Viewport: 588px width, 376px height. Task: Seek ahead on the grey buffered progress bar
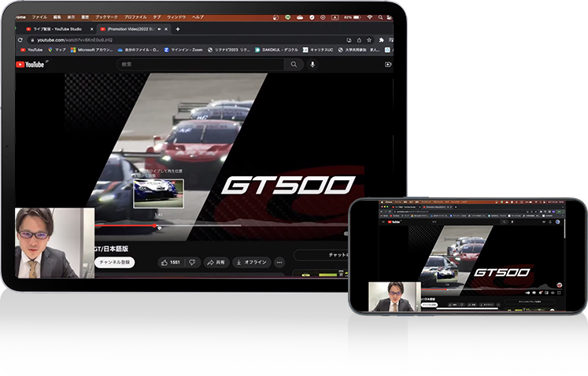(198, 225)
